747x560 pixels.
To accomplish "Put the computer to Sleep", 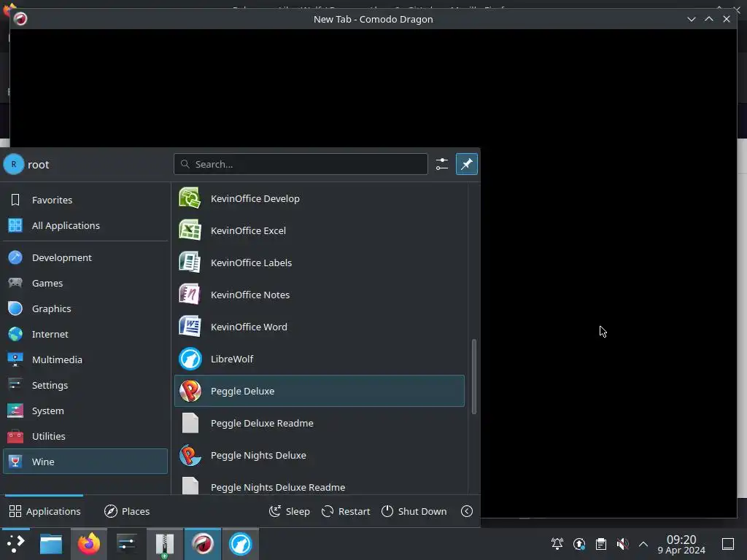I will pyautogui.click(x=290, y=511).
